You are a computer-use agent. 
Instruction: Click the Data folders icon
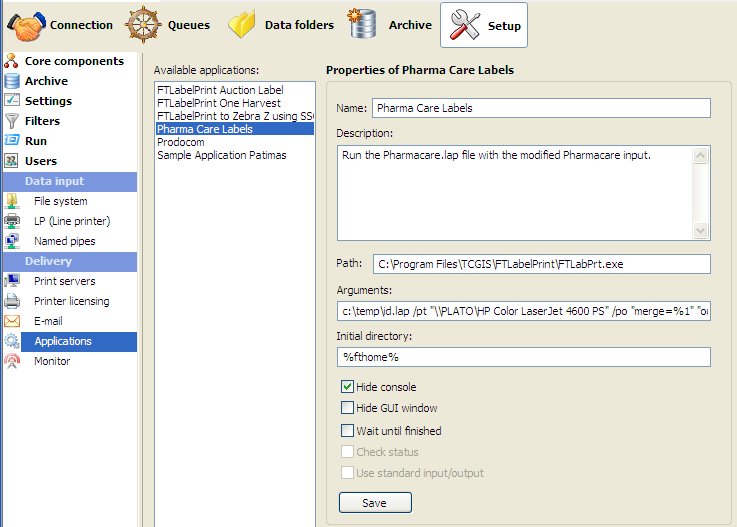[x=242, y=24]
